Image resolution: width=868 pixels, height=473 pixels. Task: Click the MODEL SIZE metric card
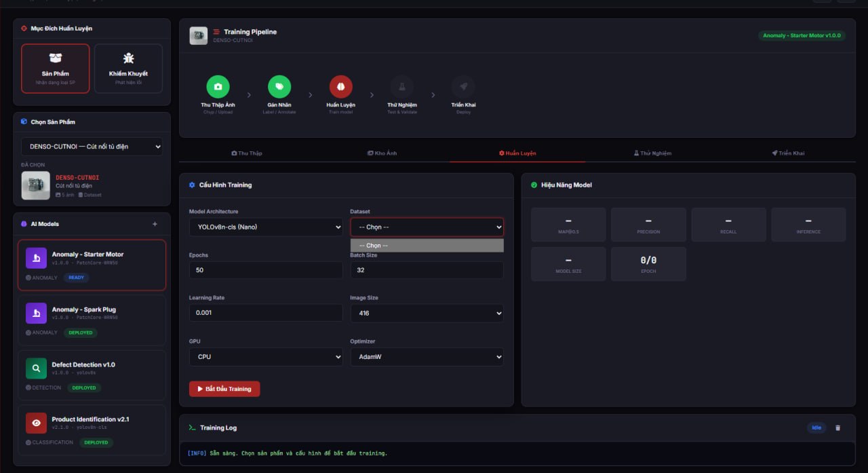[568, 264]
